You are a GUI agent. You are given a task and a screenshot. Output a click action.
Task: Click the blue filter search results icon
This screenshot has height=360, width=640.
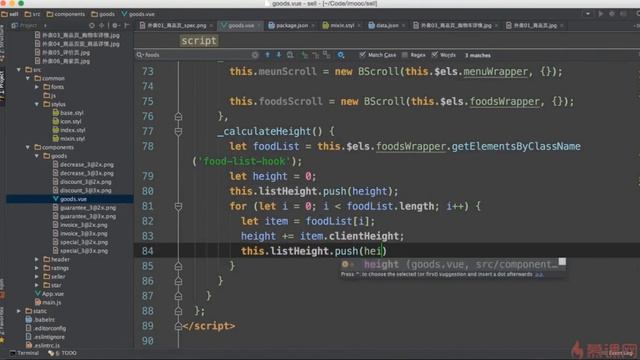(341, 55)
